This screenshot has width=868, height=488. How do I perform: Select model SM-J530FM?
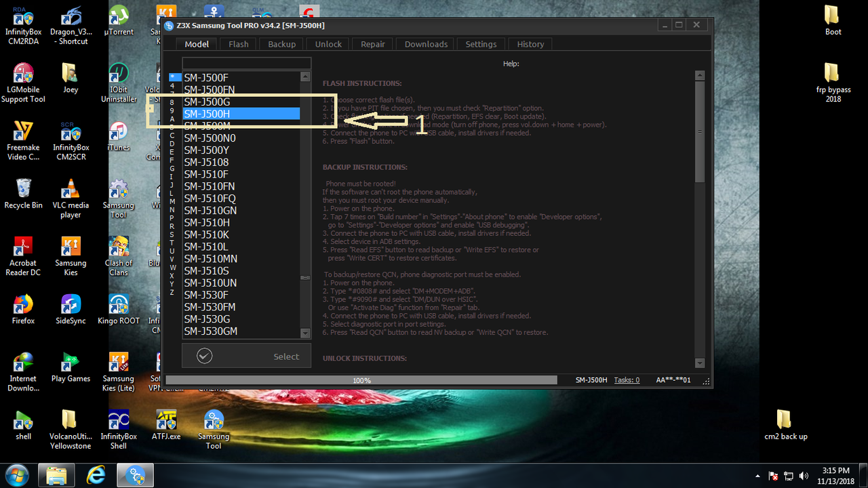pos(241,307)
